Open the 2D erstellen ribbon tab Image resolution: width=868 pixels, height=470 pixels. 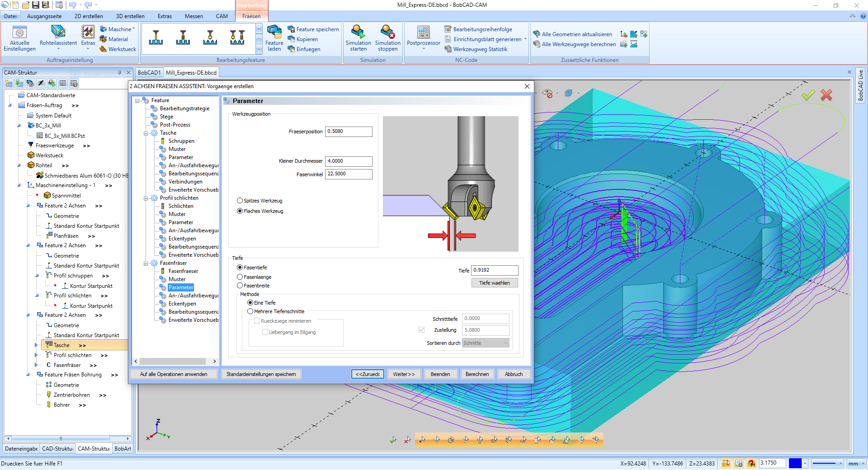(x=89, y=16)
